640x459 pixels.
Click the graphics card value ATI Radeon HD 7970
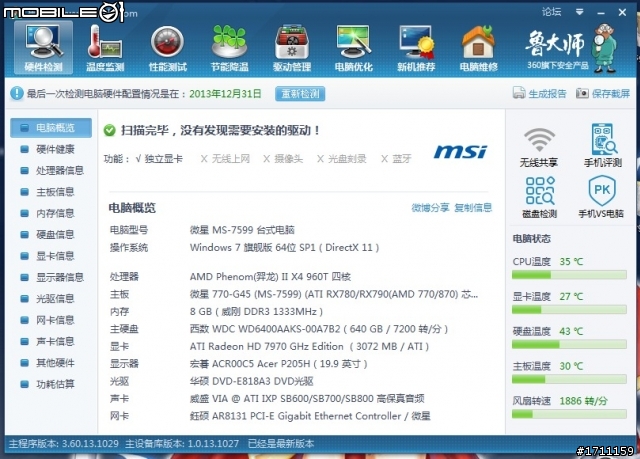point(309,346)
